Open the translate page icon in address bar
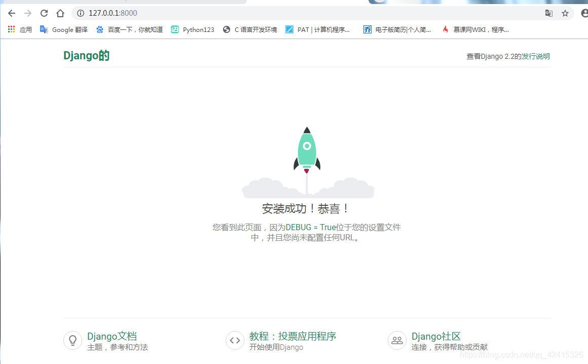 pyautogui.click(x=548, y=14)
